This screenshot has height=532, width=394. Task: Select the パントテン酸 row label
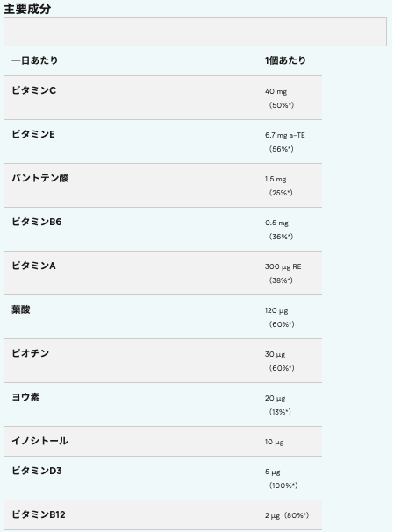click(x=40, y=178)
